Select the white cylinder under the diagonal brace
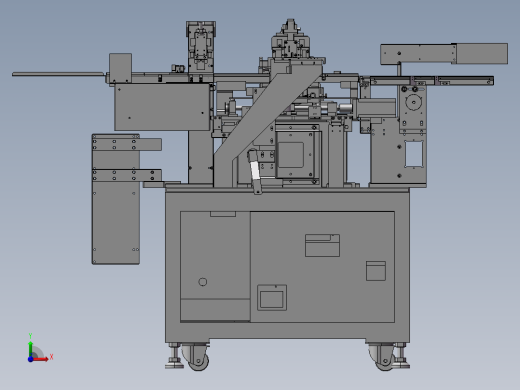 [x=255, y=171]
